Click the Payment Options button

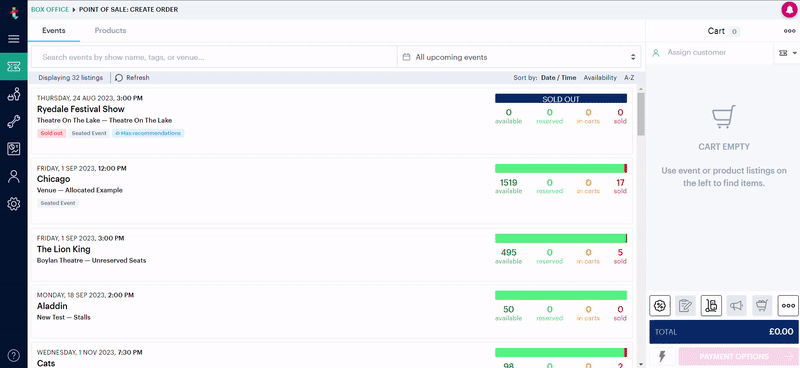click(x=738, y=356)
